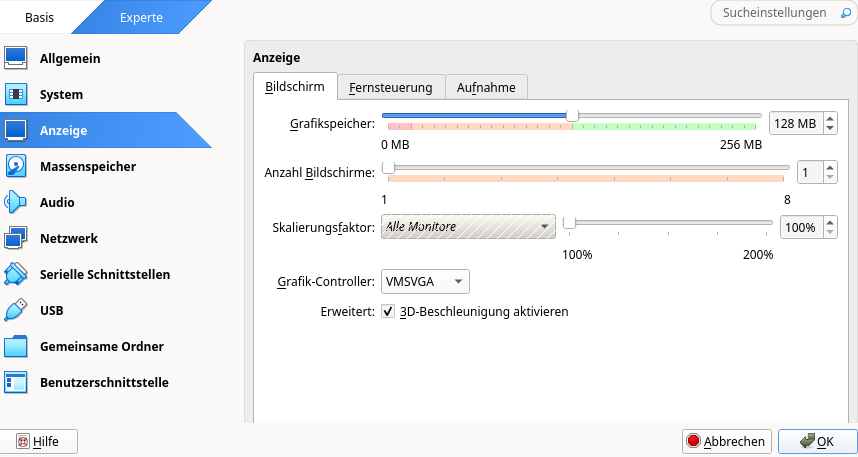Expand the Alle Monitore dropdown
Screen dimensions: 858x457
coord(468,227)
